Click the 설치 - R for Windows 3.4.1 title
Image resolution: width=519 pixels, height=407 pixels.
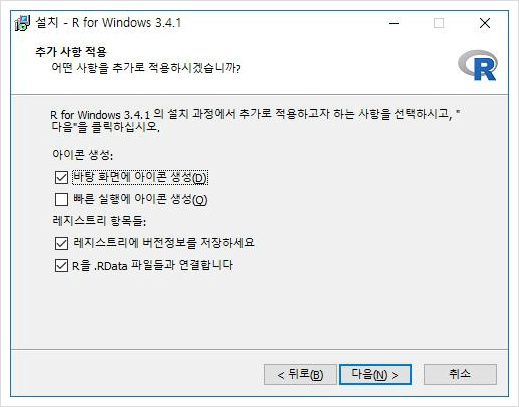pos(108,23)
